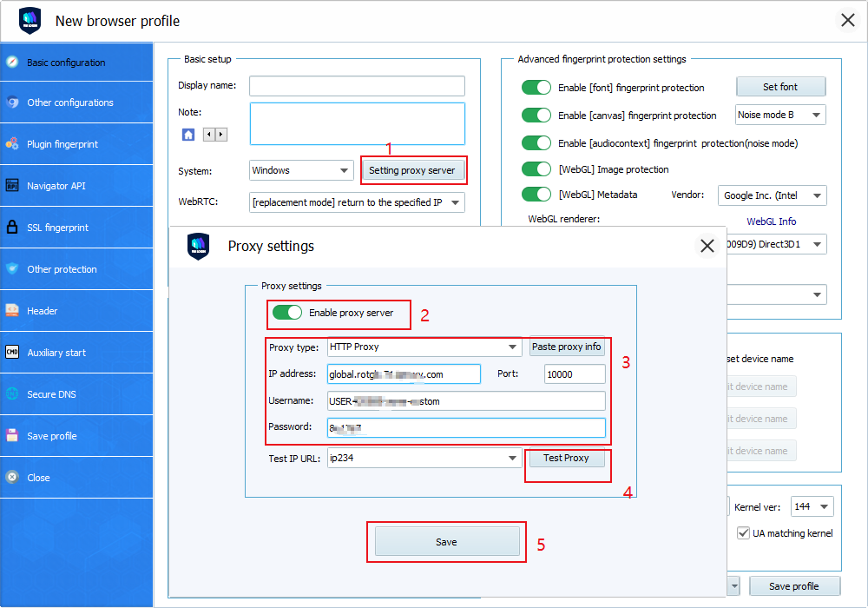Click the Auxiliary start CMD icon
868x608 pixels.
coord(12,353)
